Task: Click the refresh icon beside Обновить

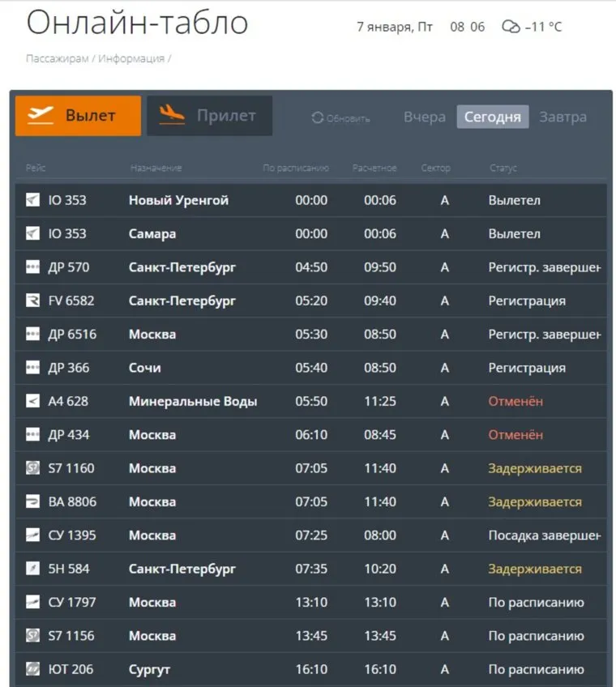Action: (x=317, y=117)
